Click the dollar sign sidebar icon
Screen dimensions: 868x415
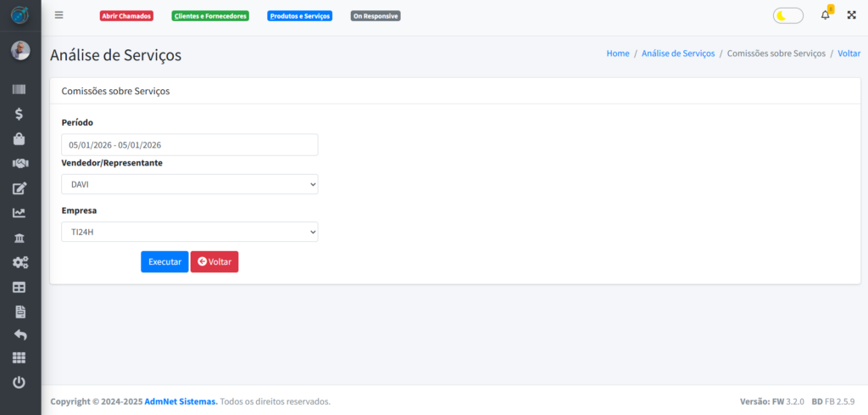click(x=19, y=114)
